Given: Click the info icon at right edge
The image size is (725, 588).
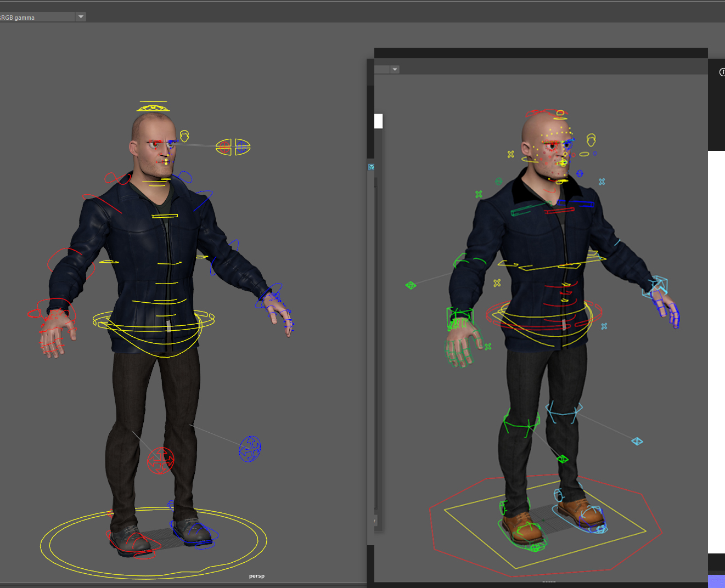Looking at the screenshot, I should point(722,72).
